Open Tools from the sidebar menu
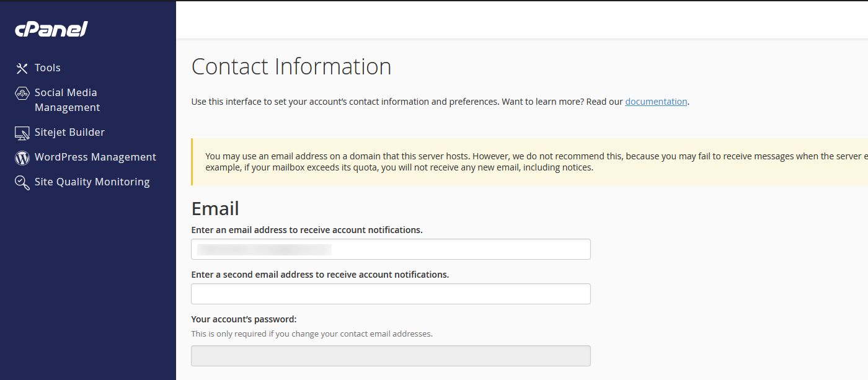 48,68
